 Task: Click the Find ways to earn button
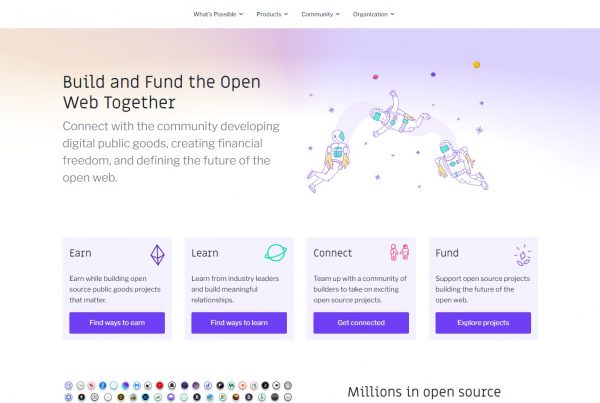(x=117, y=323)
